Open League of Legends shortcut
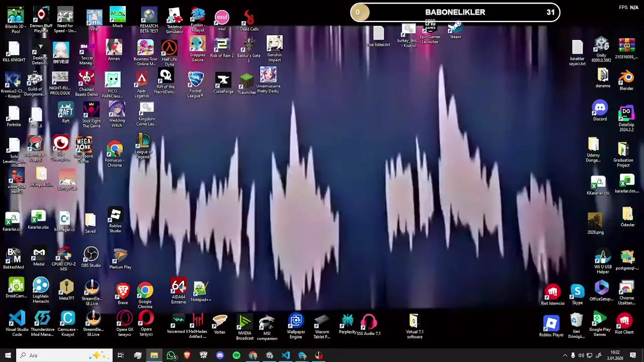The width and height of the screenshot is (644, 362). [x=143, y=146]
